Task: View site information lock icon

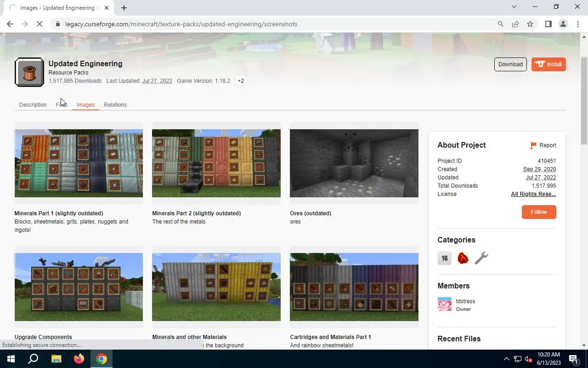Action: click(58, 24)
